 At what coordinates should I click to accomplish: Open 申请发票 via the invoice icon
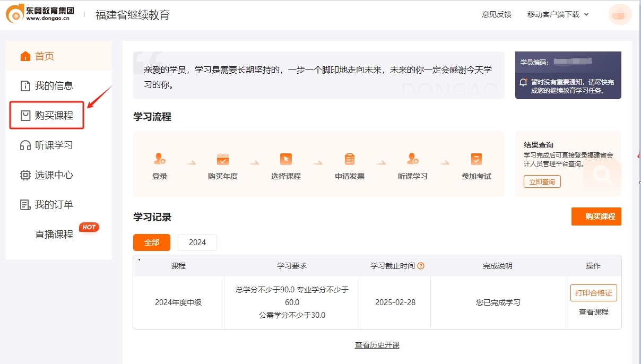pos(349,159)
